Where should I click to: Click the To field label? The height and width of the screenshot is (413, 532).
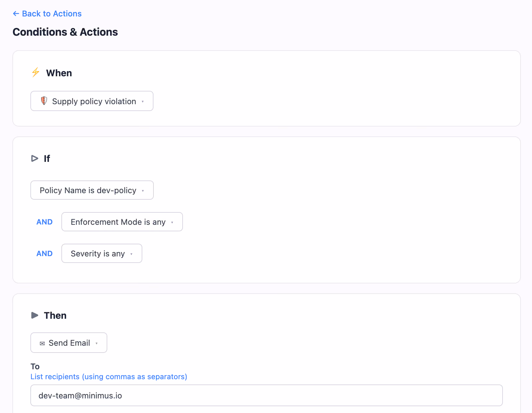35,366
